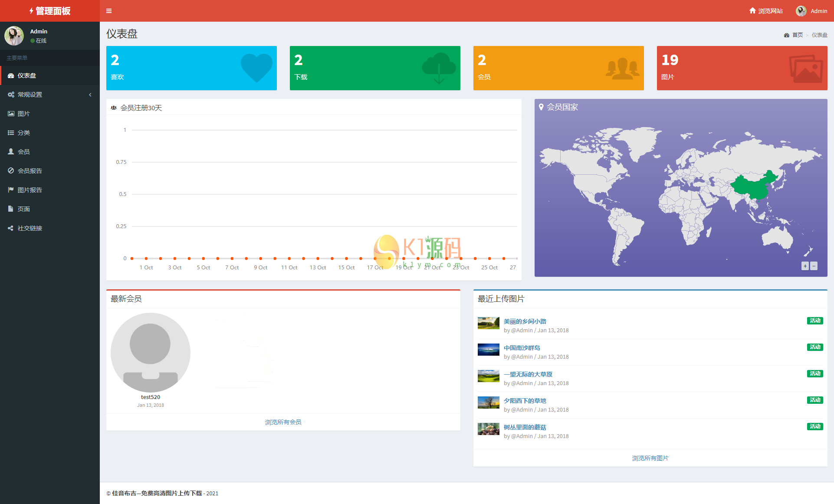Image resolution: width=834 pixels, height=504 pixels.
Task: Click the 浏览所有图片 link
Action: (x=650, y=458)
